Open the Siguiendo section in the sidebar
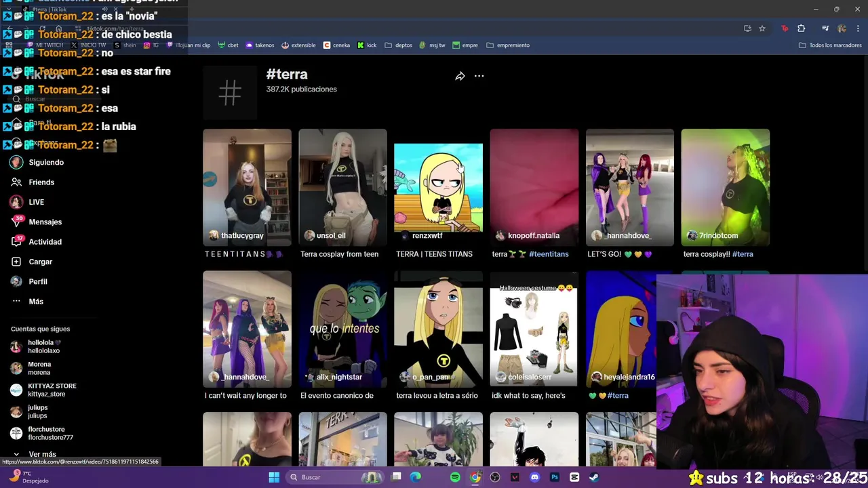Viewport: 868px width, 488px height. (x=37, y=163)
